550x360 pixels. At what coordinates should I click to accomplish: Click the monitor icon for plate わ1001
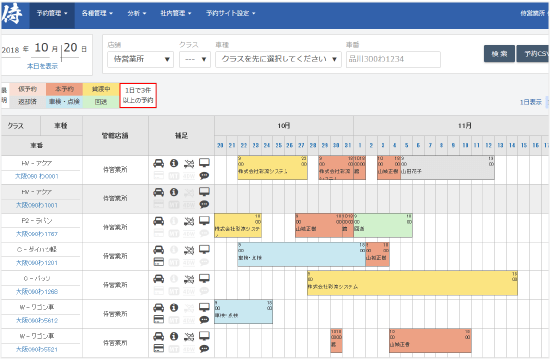tap(204, 192)
